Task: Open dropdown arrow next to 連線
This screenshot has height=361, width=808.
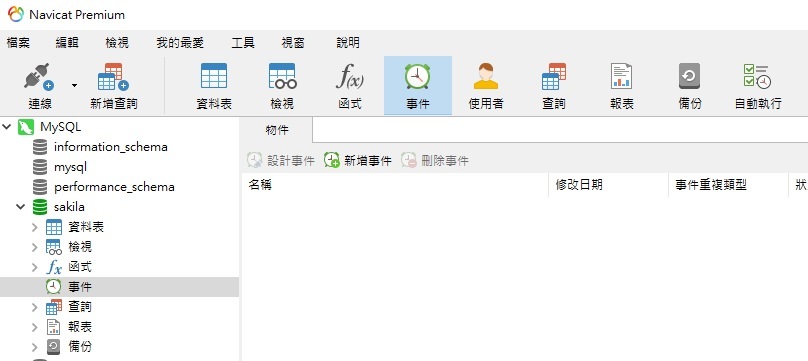Action: point(74,85)
